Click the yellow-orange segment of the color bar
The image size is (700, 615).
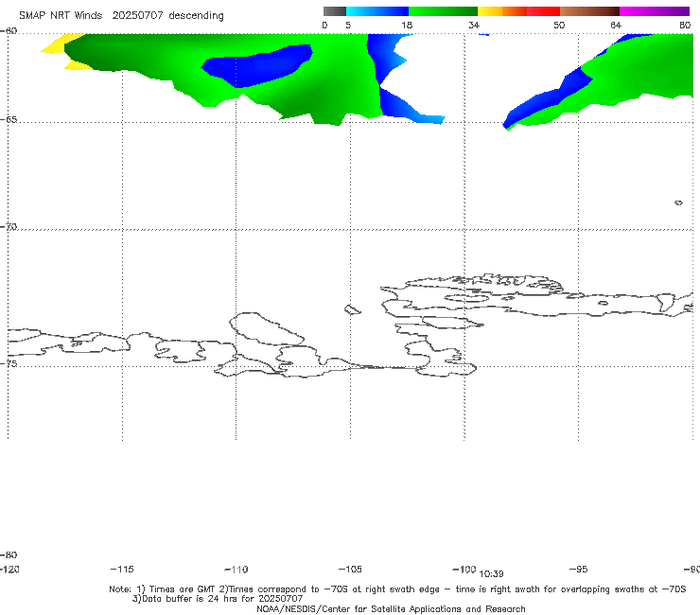pos(502,11)
